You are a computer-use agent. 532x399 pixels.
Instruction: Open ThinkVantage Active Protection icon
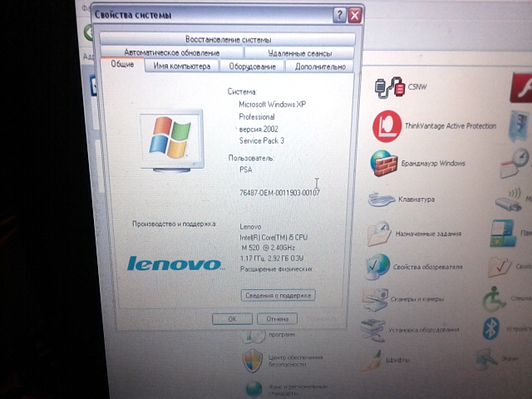[387, 126]
